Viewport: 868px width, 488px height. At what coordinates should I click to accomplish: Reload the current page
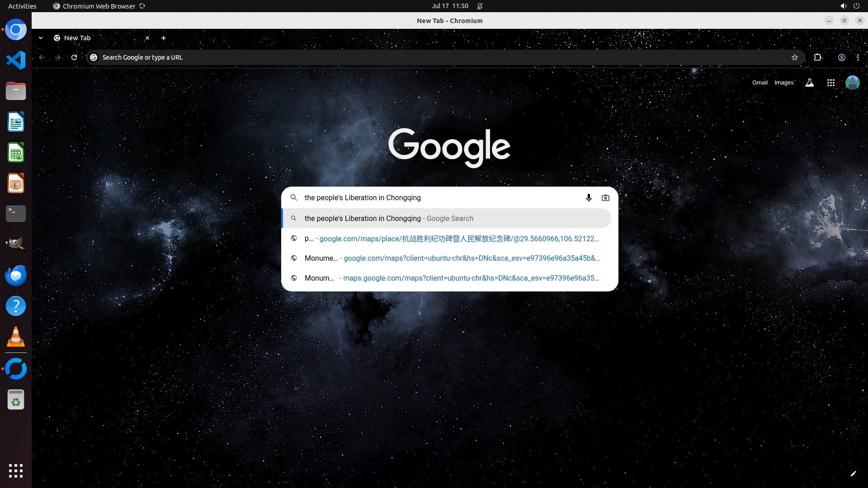pyautogui.click(x=74, y=57)
